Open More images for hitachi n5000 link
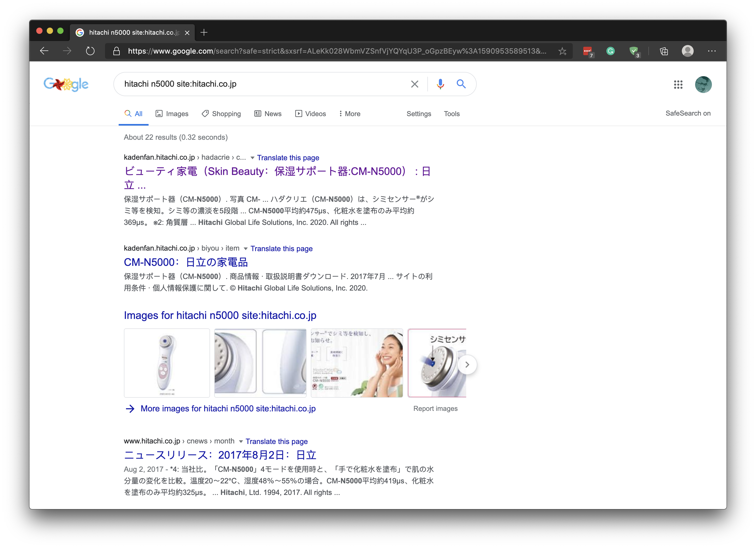Screen dimensions: 756x548 pyautogui.click(x=228, y=409)
